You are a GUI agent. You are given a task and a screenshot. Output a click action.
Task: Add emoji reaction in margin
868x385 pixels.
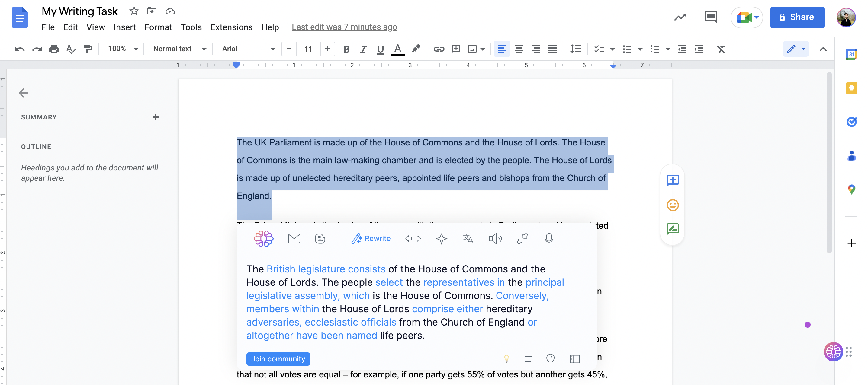[x=673, y=205]
